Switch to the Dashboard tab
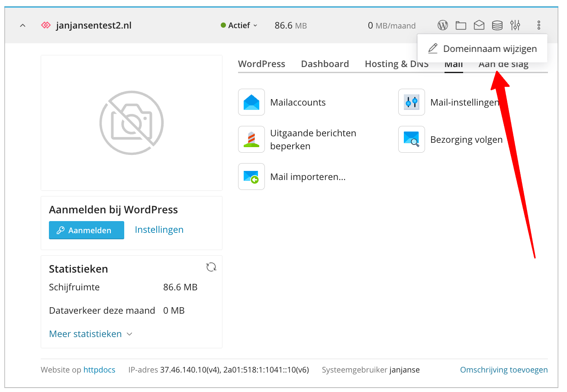Image resolution: width=567 pixels, height=392 pixels. pyautogui.click(x=325, y=64)
